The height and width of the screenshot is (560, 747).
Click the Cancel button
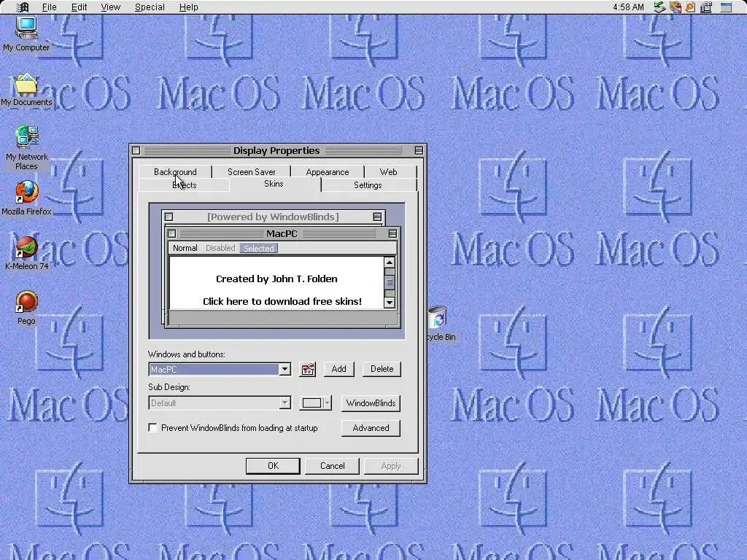(332, 466)
